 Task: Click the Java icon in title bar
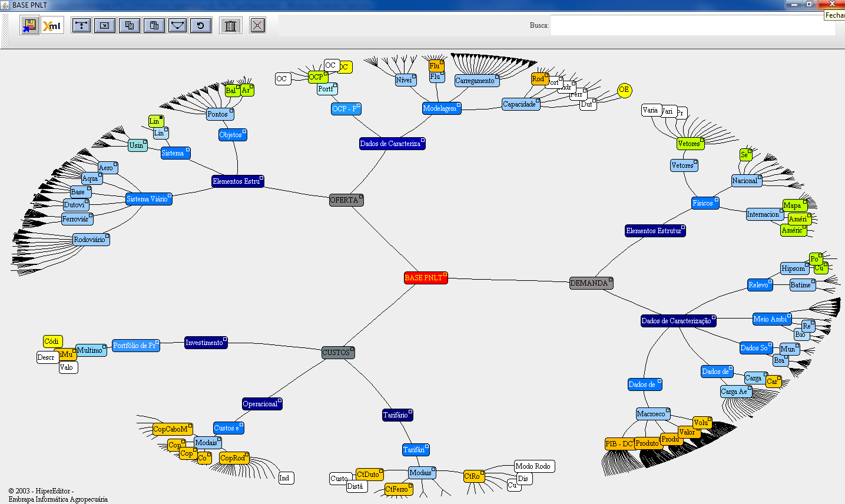5,5
